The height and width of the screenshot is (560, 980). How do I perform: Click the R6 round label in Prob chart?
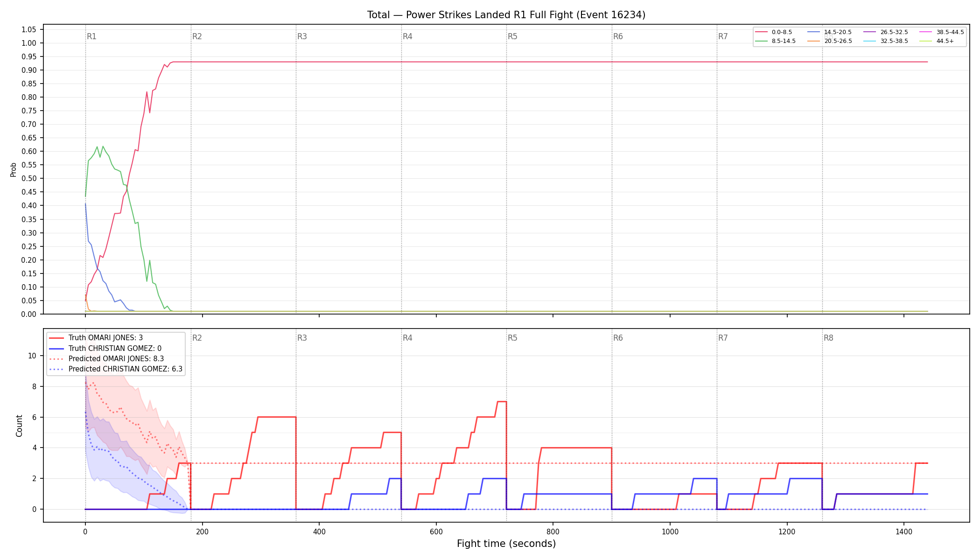coord(618,36)
